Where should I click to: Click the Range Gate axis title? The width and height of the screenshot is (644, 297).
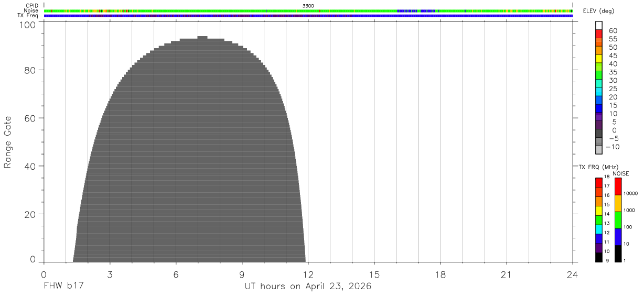pos(8,142)
